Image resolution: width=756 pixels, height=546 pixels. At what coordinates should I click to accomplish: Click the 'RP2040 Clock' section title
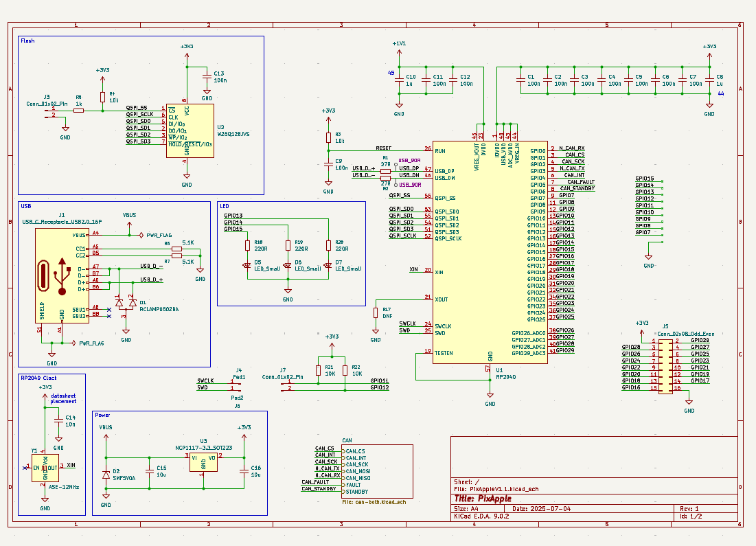(38, 378)
